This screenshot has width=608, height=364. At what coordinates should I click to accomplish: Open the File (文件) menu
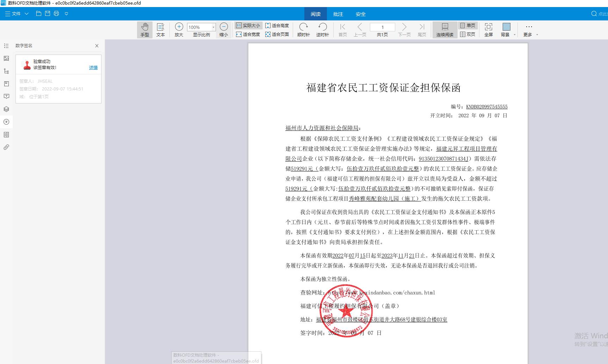17,14
